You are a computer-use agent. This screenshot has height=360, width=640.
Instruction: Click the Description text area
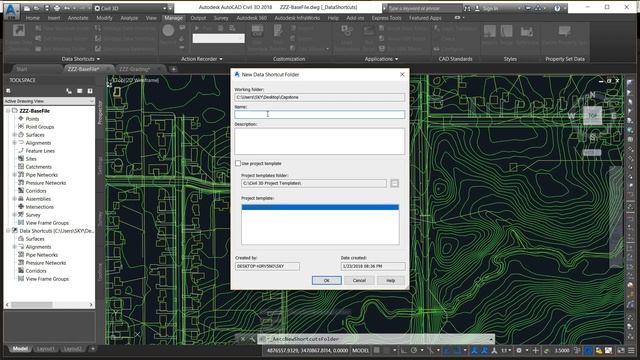320,141
